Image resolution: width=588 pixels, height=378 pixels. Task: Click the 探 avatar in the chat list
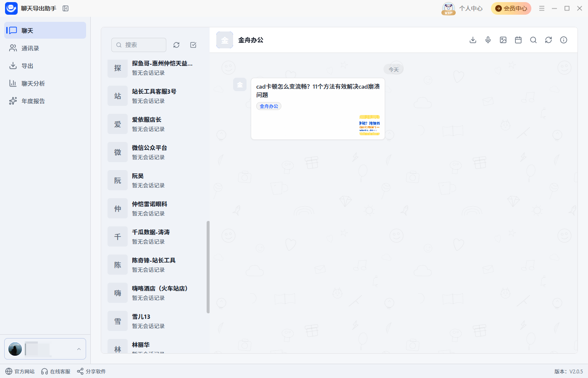(x=118, y=68)
